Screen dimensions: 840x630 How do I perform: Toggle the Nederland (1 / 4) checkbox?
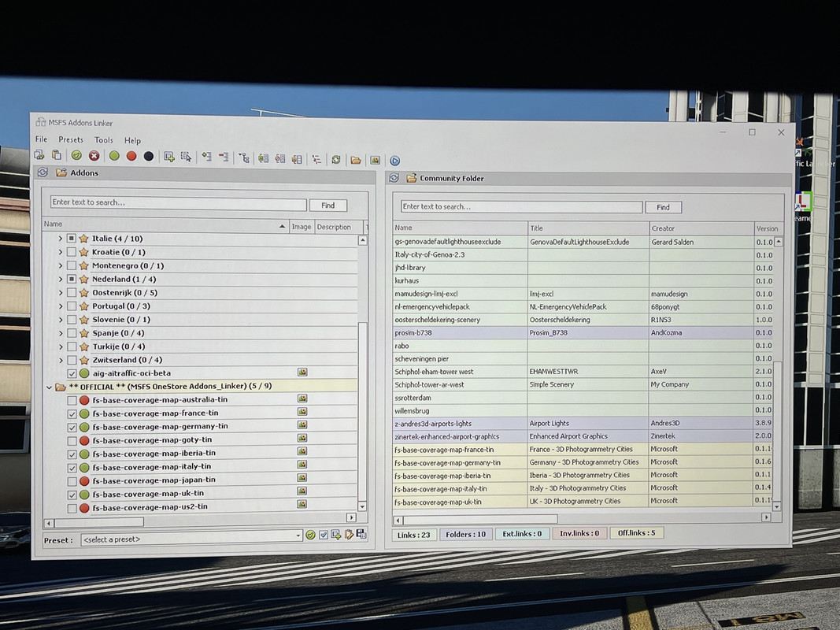pos(72,279)
